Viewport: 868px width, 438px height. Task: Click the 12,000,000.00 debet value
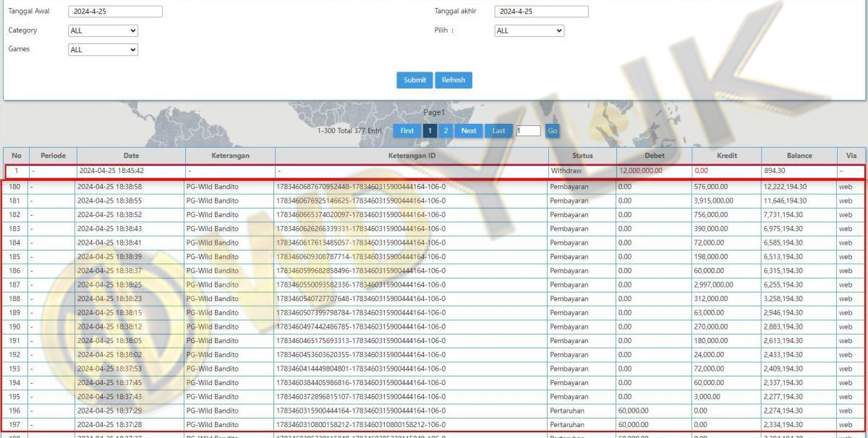click(641, 171)
